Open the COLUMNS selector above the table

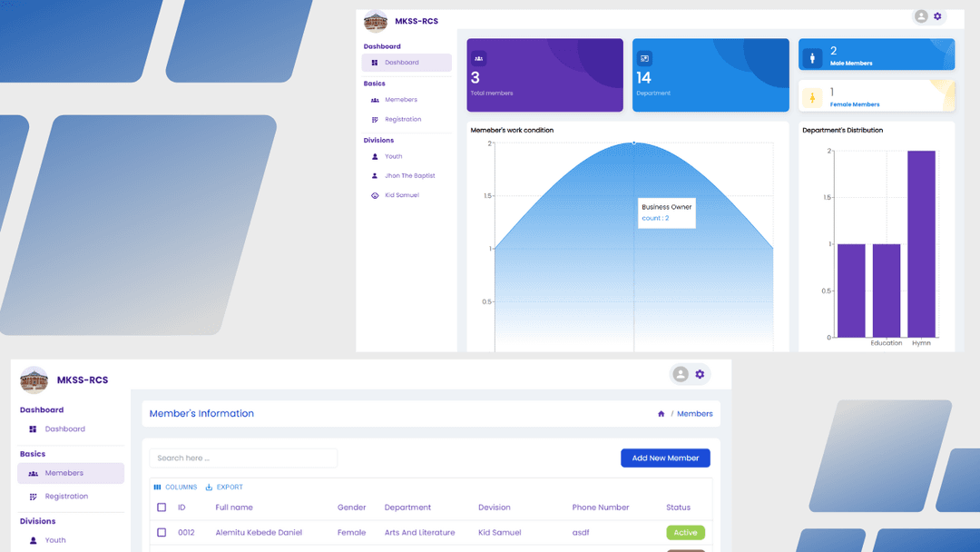(x=175, y=488)
